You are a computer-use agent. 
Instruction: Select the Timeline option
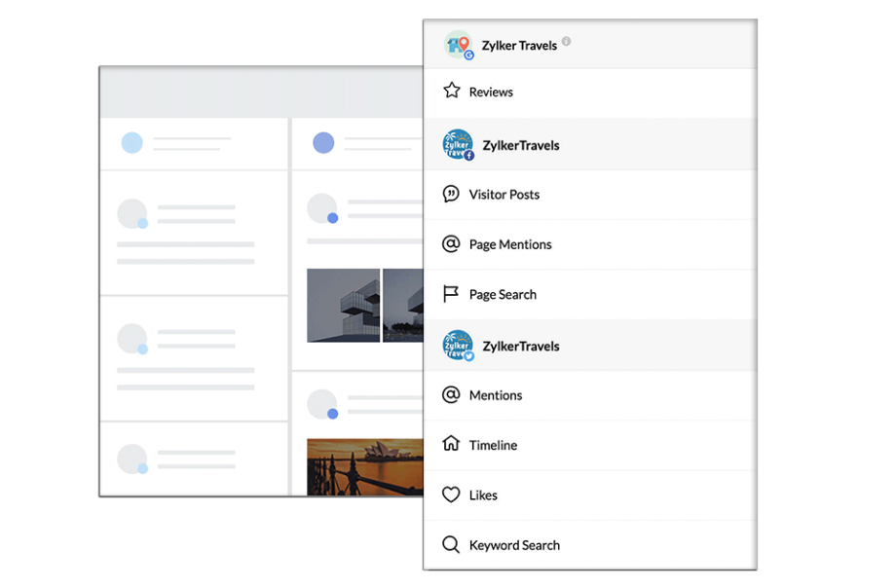point(590,445)
